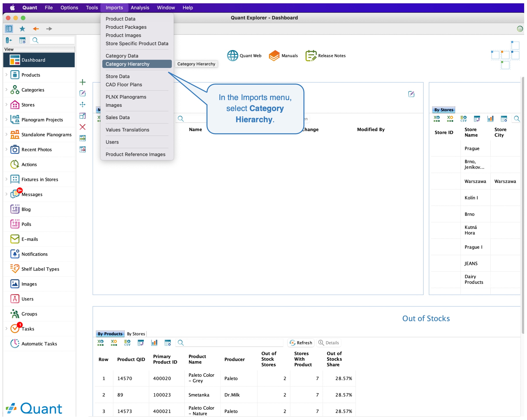Click the collapse tree icon above View
Screen dimensions: 527x420
pos(9,40)
